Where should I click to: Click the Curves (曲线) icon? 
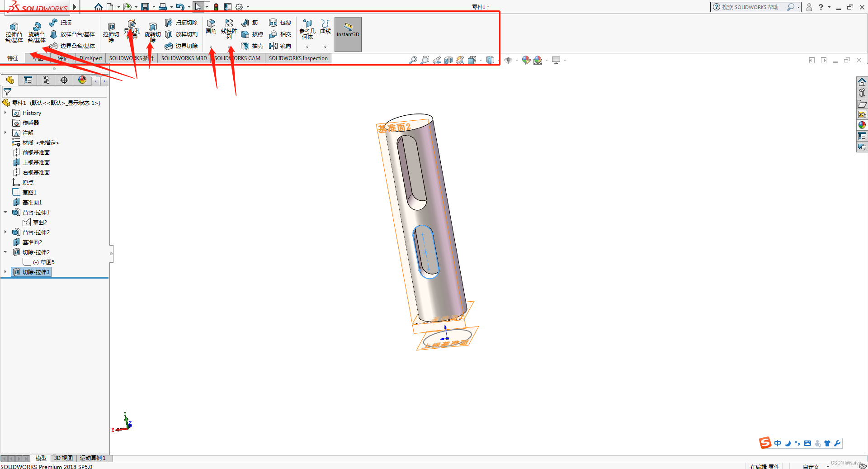pyautogui.click(x=325, y=23)
